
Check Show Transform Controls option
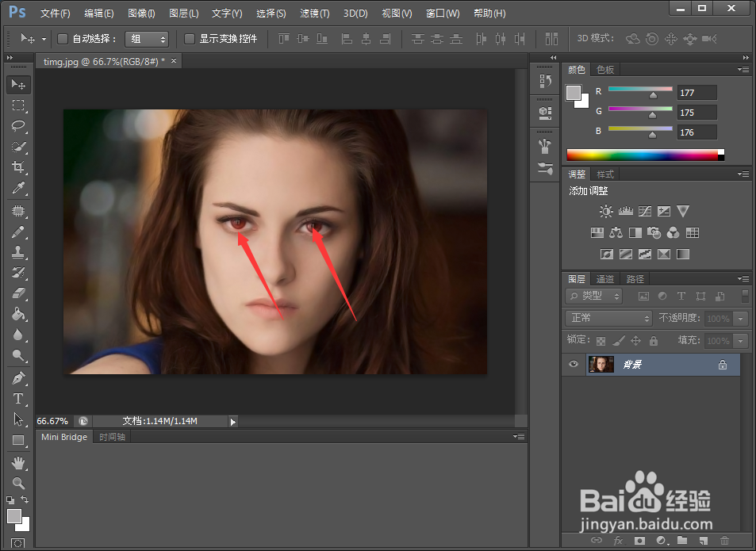(190, 39)
